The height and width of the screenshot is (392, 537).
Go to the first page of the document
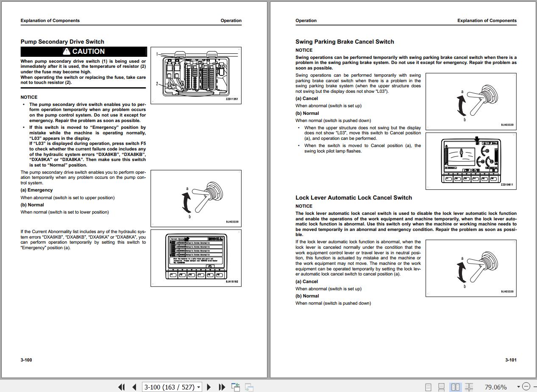click(x=122, y=387)
